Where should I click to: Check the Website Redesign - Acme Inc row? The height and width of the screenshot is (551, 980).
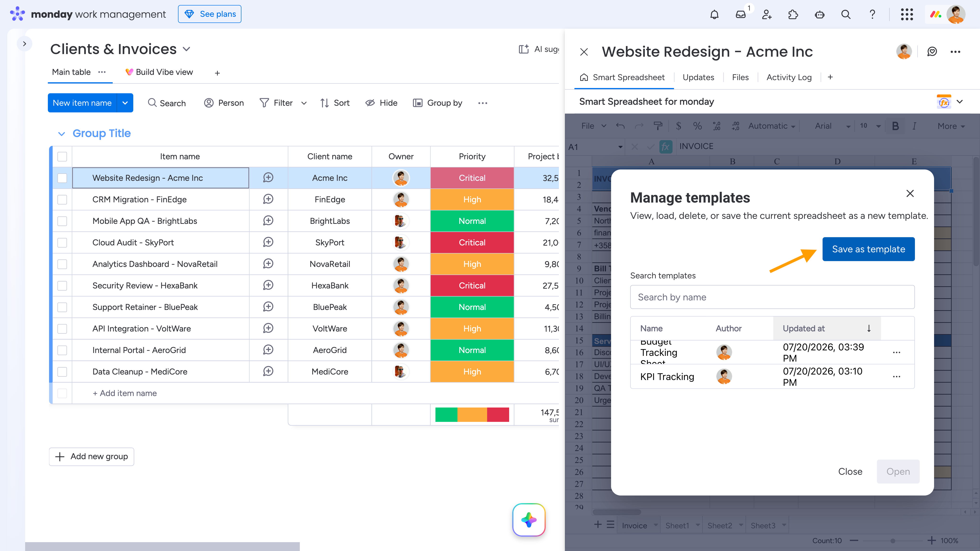tap(62, 178)
